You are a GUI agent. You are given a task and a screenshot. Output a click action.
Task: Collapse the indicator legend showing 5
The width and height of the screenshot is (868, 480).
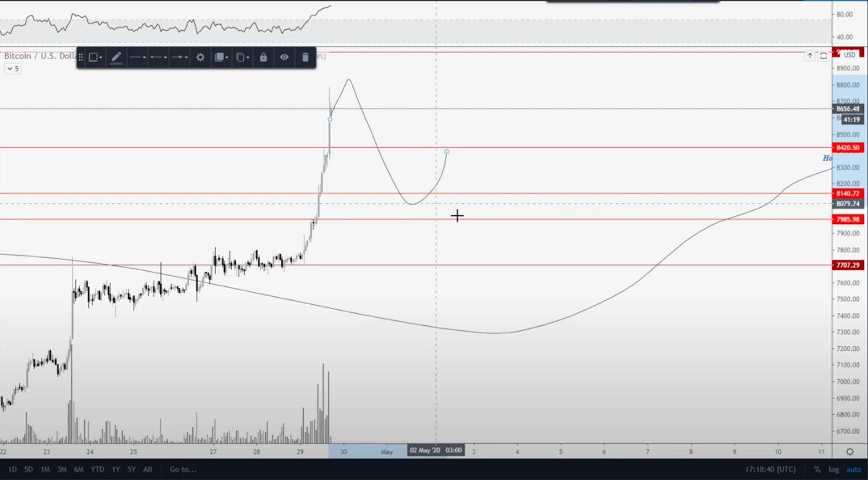coord(13,68)
